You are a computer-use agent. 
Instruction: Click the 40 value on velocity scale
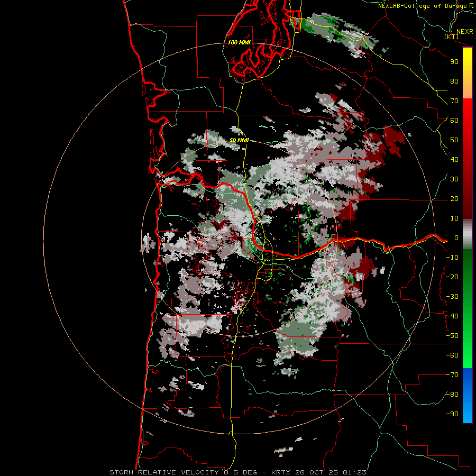click(454, 160)
